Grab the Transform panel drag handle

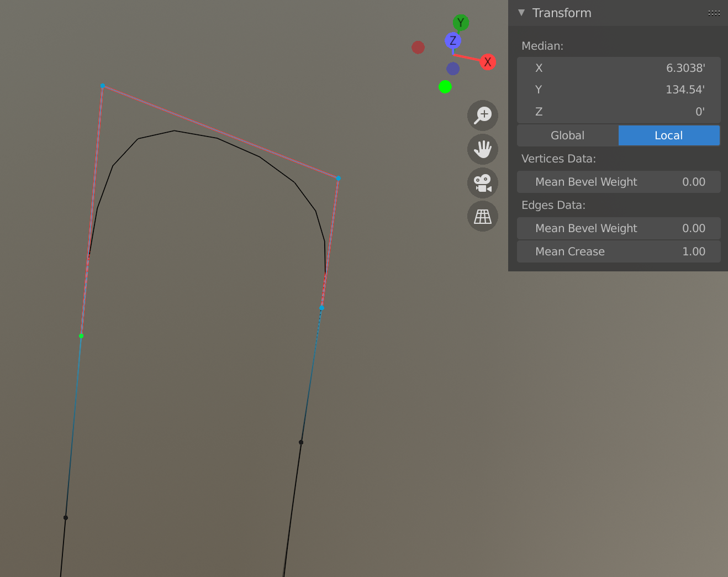pyautogui.click(x=714, y=13)
